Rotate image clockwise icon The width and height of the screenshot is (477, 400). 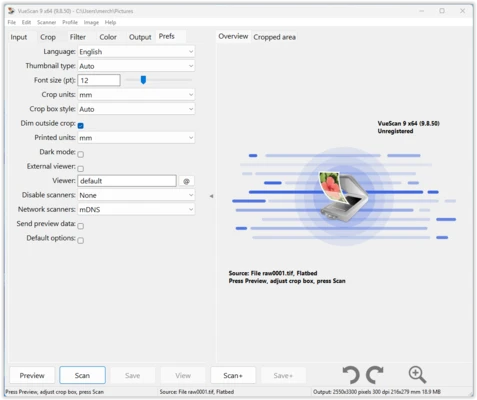point(375,375)
